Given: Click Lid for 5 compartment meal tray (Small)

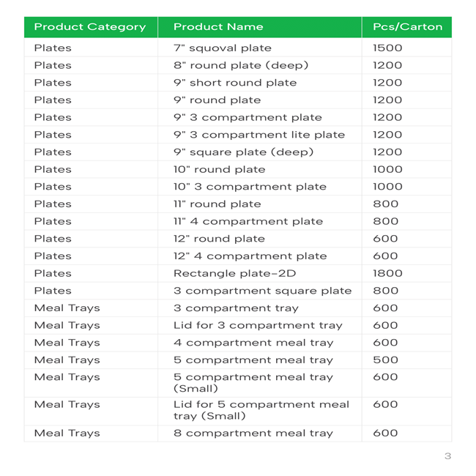Looking at the screenshot, I should click(261, 411).
